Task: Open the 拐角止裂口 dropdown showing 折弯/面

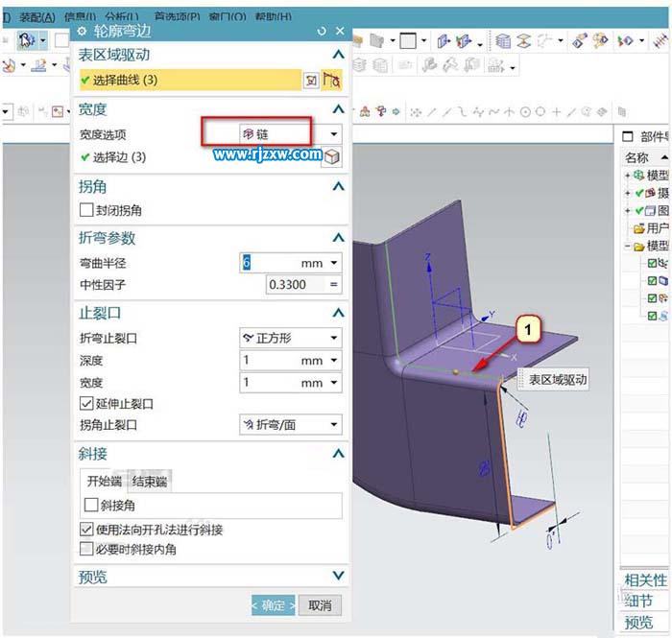Action: [x=291, y=424]
